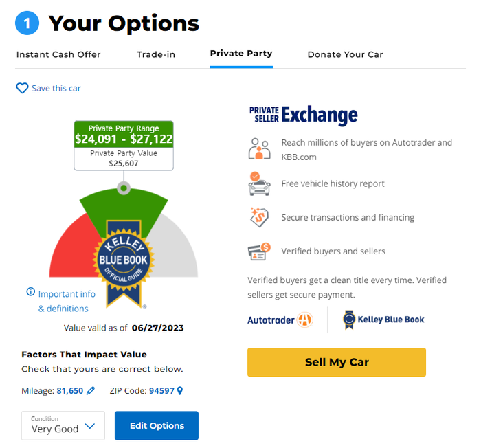The width and height of the screenshot is (481, 448).
Task: Switch to Instant Cash Offer tab
Action: coord(58,54)
